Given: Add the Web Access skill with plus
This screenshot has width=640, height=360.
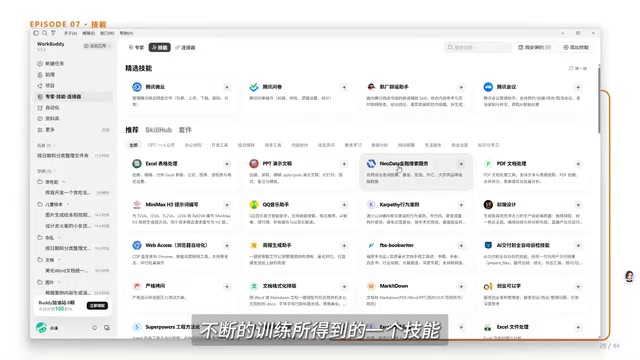Looking at the screenshot, I should click(227, 245).
